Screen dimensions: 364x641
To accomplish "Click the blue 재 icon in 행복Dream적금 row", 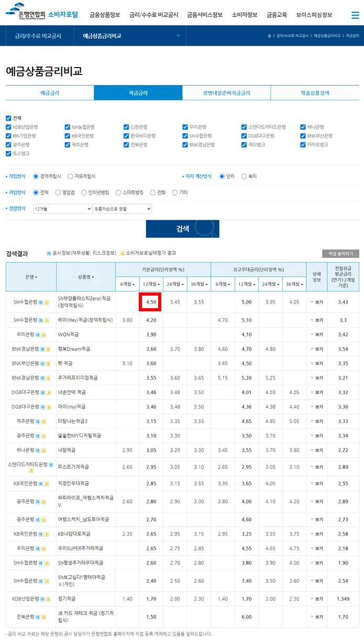I will click(x=42, y=349).
